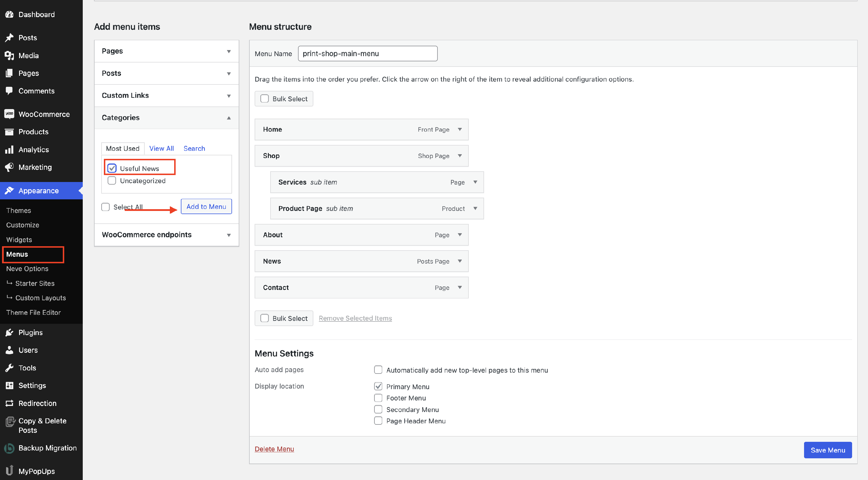
Task: Click into the Menu Name field
Action: pyautogui.click(x=368, y=54)
